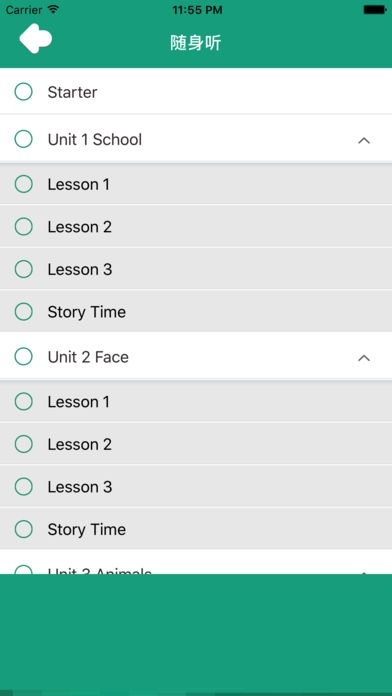
Task: Collapse the Unit 1 School chevron
Action: 364,141
